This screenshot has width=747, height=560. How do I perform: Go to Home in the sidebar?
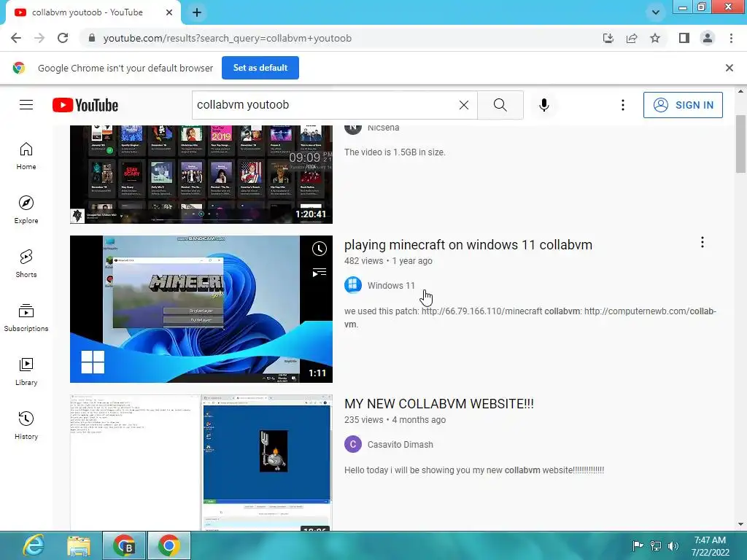point(26,156)
